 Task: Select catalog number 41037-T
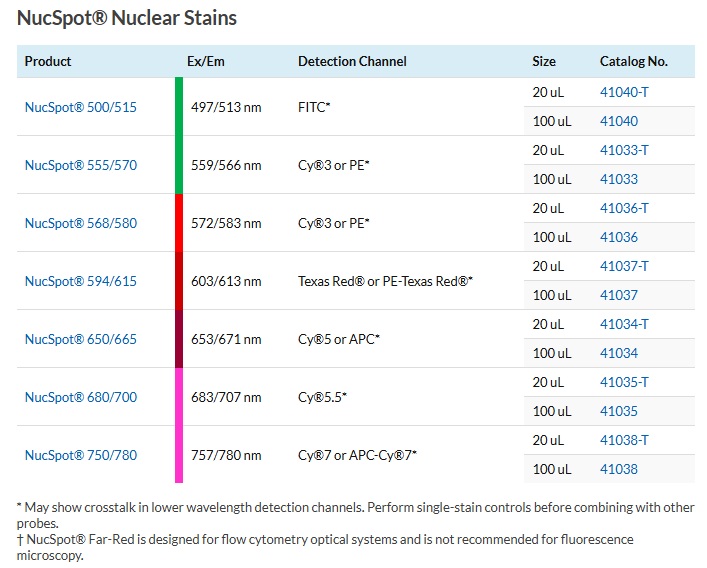[x=624, y=266]
